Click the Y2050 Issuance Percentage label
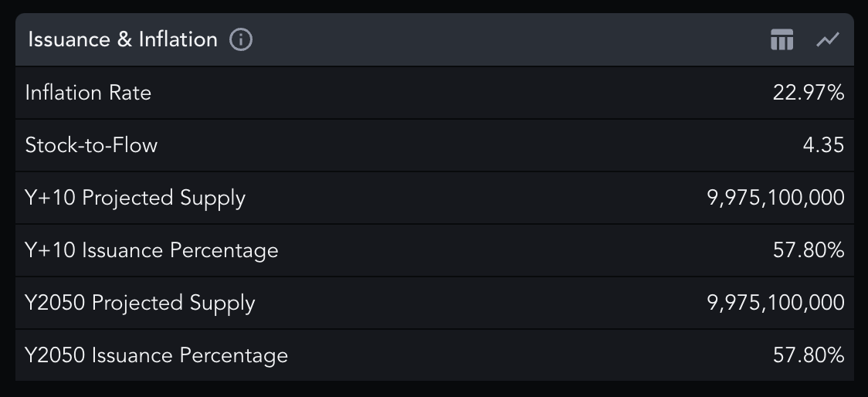The image size is (868, 397). click(x=156, y=355)
